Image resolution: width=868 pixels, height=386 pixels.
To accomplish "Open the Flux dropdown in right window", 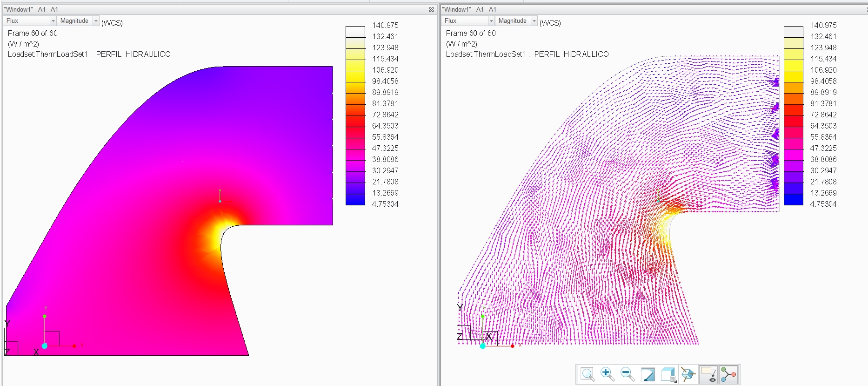I will click(x=491, y=21).
